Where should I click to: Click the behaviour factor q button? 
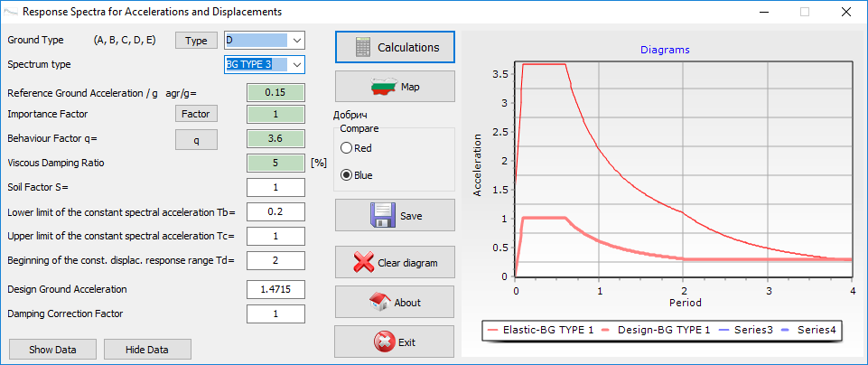pyautogui.click(x=197, y=139)
